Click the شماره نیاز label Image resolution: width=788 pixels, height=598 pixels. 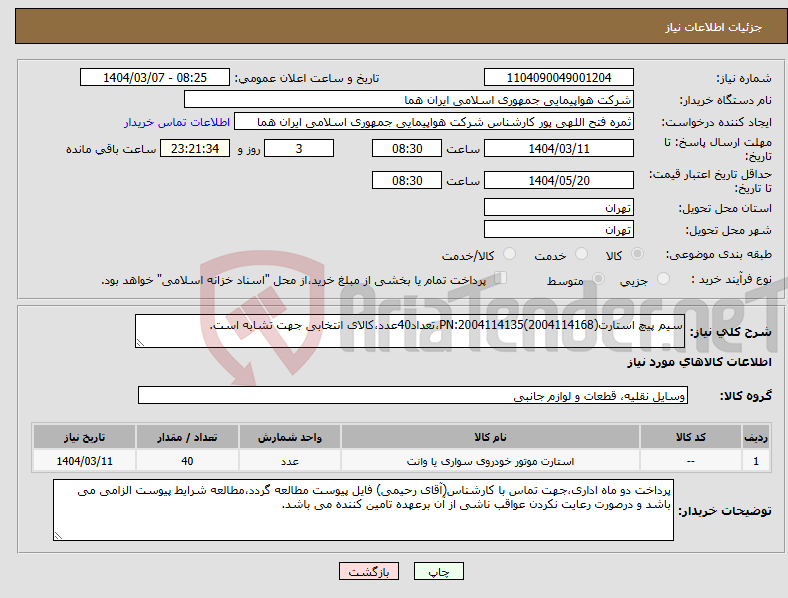pyautogui.click(x=744, y=78)
